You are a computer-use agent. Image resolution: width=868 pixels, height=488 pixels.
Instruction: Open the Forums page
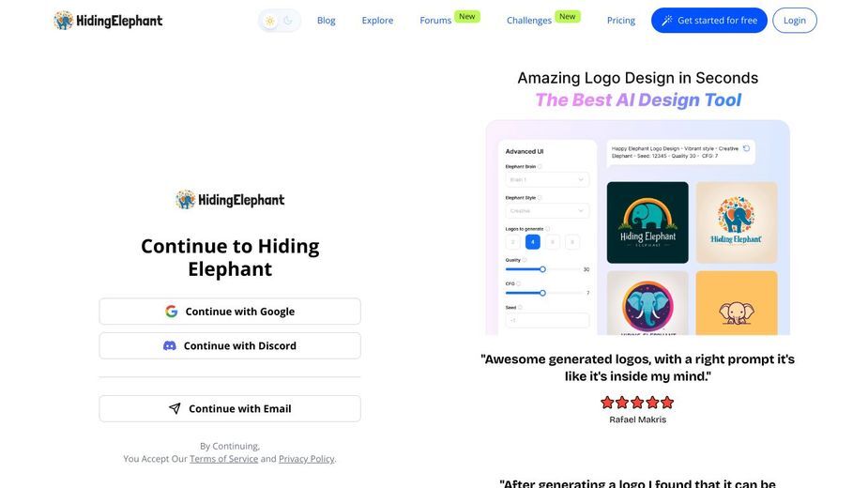coord(435,21)
